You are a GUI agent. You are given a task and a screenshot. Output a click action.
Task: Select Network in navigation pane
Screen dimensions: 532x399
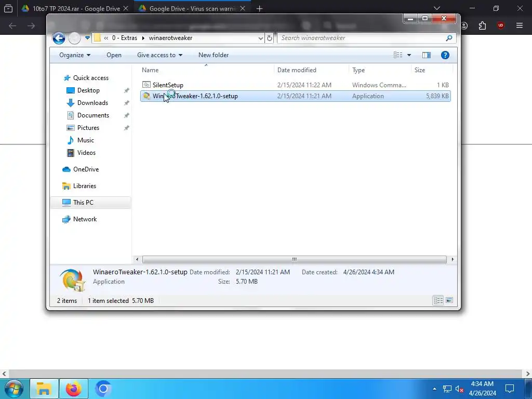pos(79,219)
